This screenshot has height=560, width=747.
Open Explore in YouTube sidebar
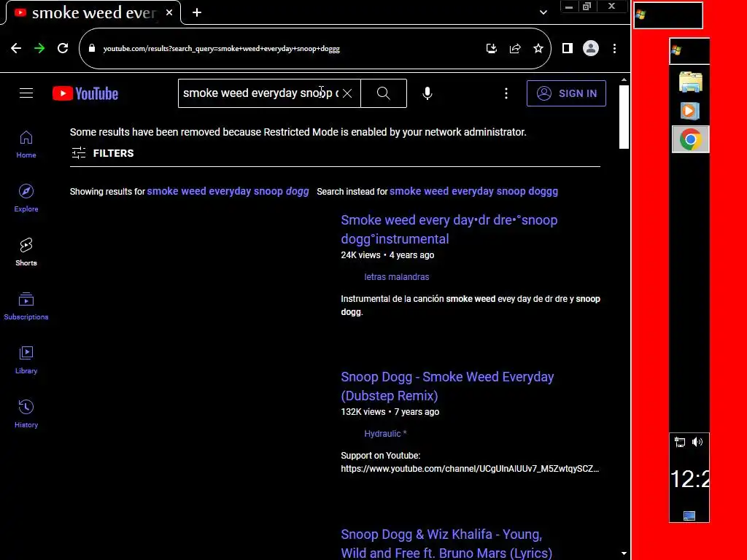click(26, 198)
